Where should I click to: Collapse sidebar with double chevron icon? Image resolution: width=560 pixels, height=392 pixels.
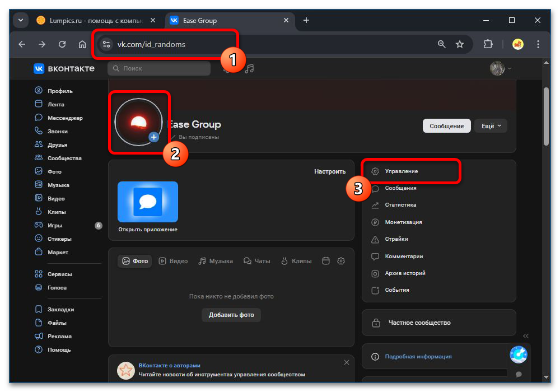pos(526,336)
